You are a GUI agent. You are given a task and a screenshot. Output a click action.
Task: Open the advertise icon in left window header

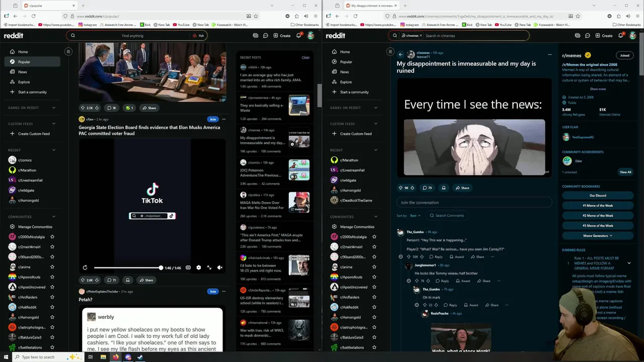click(x=256, y=36)
